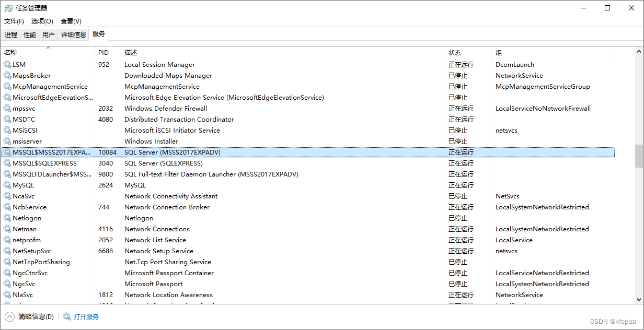
Task: Open the 选项(O) menu
Action: click(42, 21)
